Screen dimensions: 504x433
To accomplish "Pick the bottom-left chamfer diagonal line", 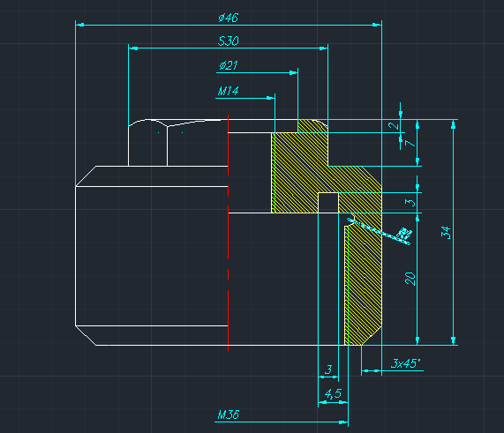I will [x=86, y=336].
